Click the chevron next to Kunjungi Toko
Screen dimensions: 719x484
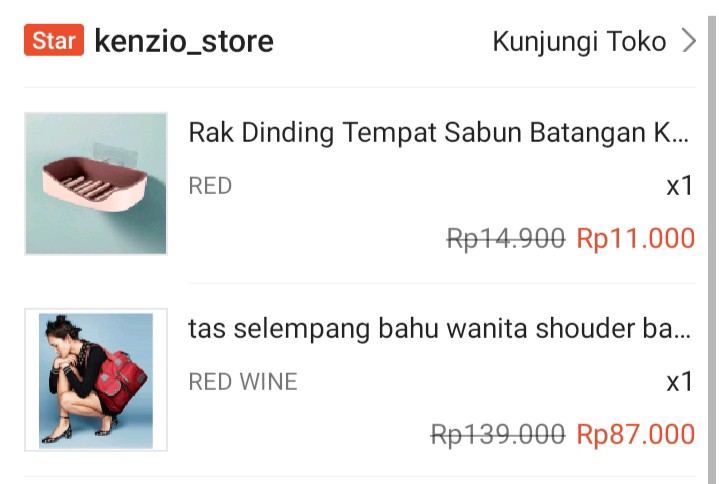pyautogui.click(x=689, y=41)
